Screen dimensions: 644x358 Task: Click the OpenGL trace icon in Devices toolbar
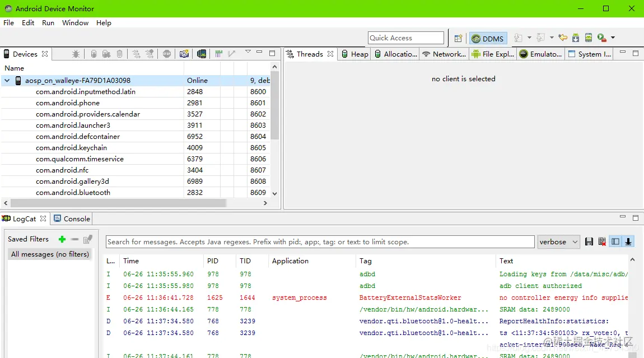[232, 54]
